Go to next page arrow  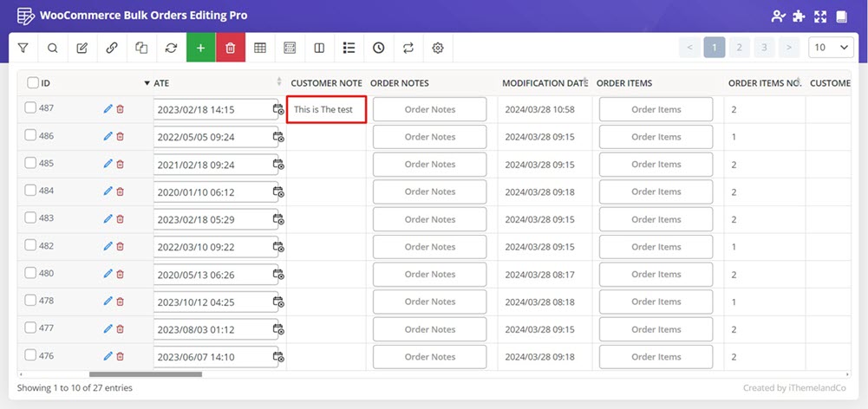point(789,48)
